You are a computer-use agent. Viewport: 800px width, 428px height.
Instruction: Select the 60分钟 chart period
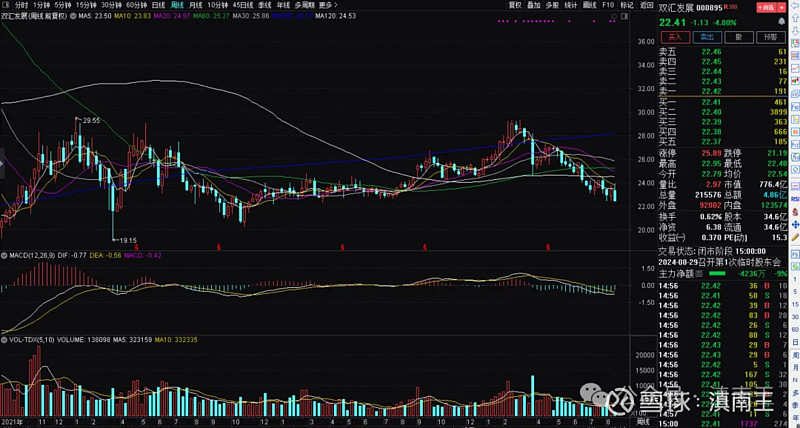point(136,5)
